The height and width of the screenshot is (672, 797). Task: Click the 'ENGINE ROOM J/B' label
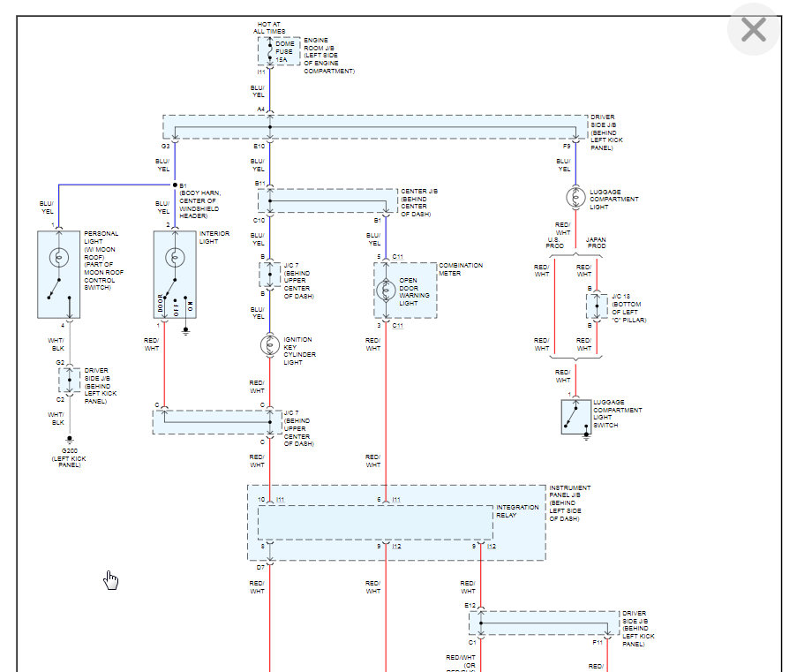coord(319,44)
